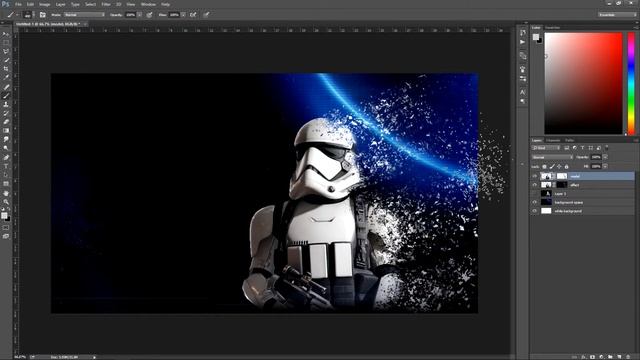Open the brush Mode dropdown in options bar
Screen dimensions: 640x360
[x=84, y=15]
